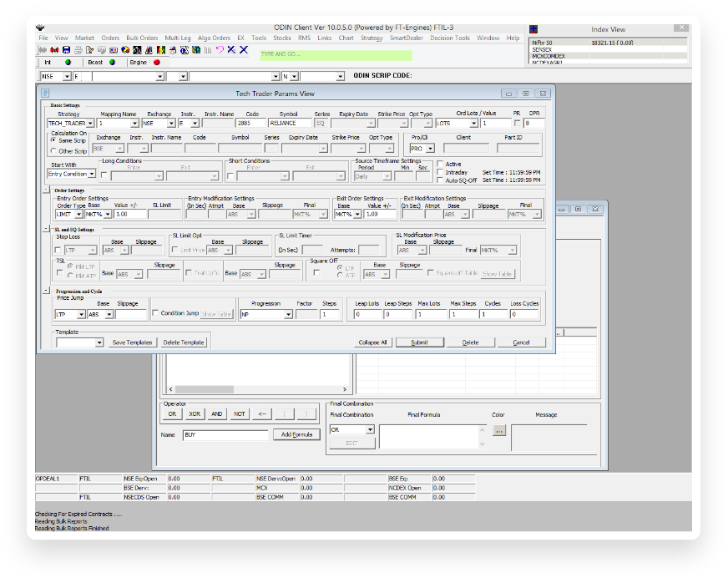This screenshot has height=578, width=728.
Task: Click the Tech Trader Params View window icon
Action: pos(44,94)
